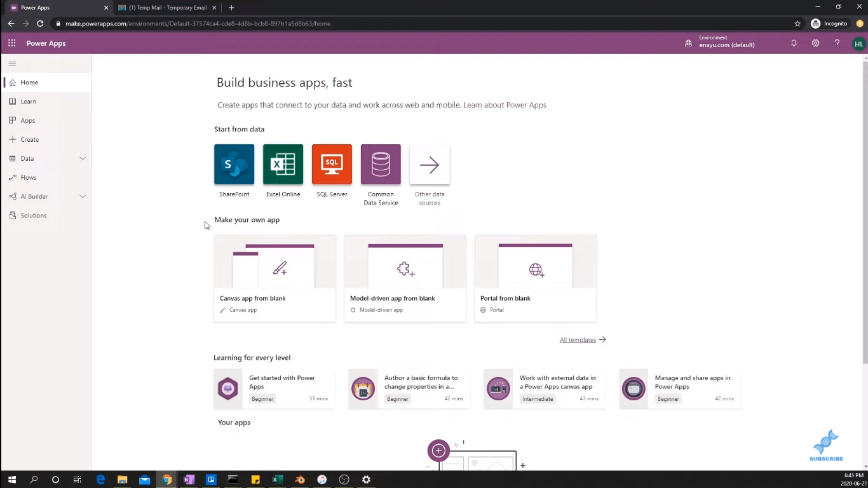Collapse the left navigation hamburger menu
The image size is (868, 488).
click(12, 64)
